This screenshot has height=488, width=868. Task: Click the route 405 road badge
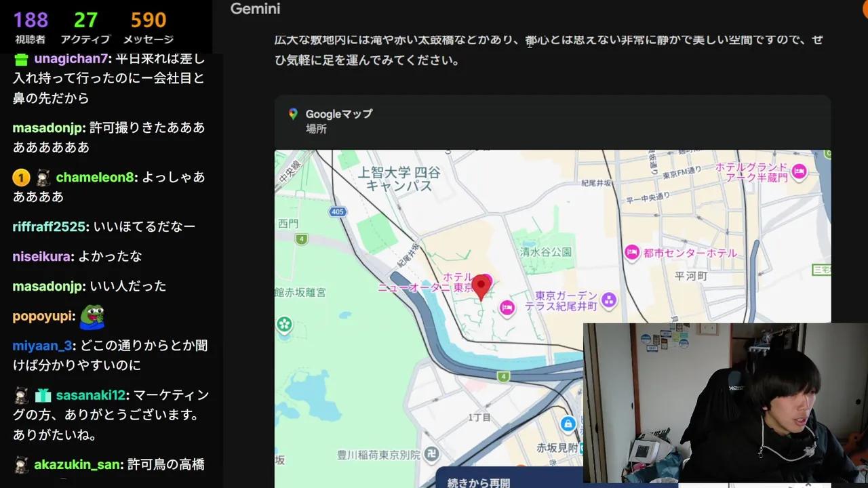click(x=338, y=212)
